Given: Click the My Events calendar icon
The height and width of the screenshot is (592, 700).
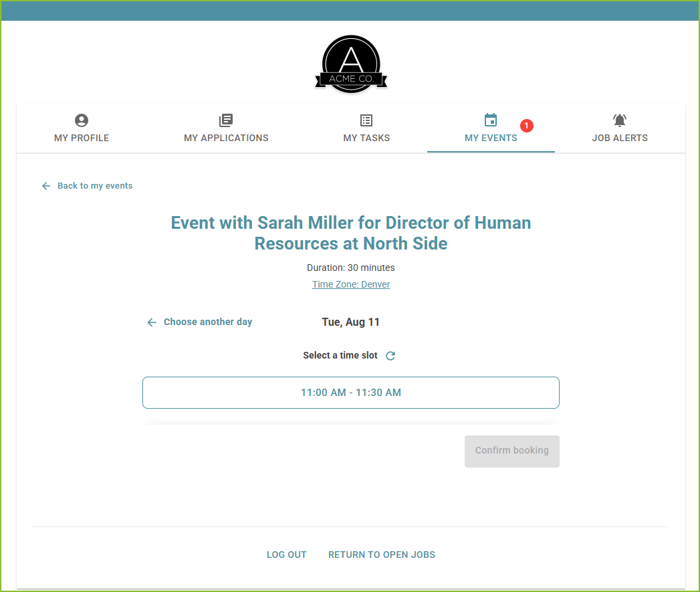Looking at the screenshot, I should 491,120.
